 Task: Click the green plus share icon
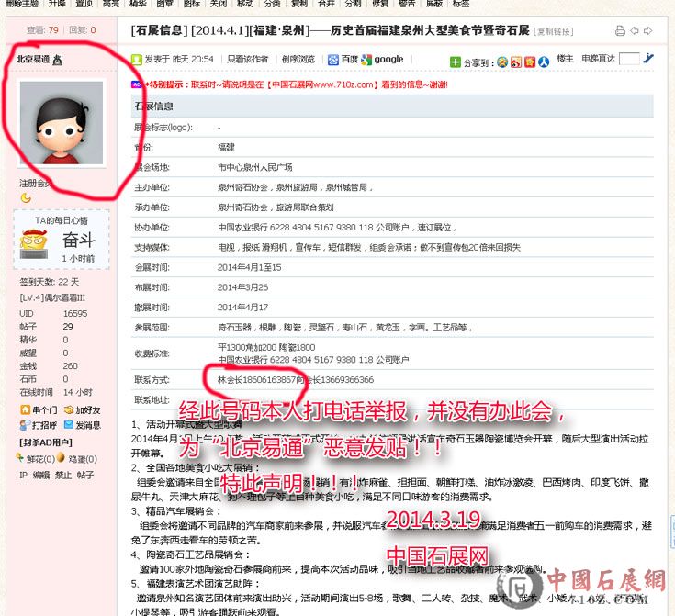(x=456, y=62)
